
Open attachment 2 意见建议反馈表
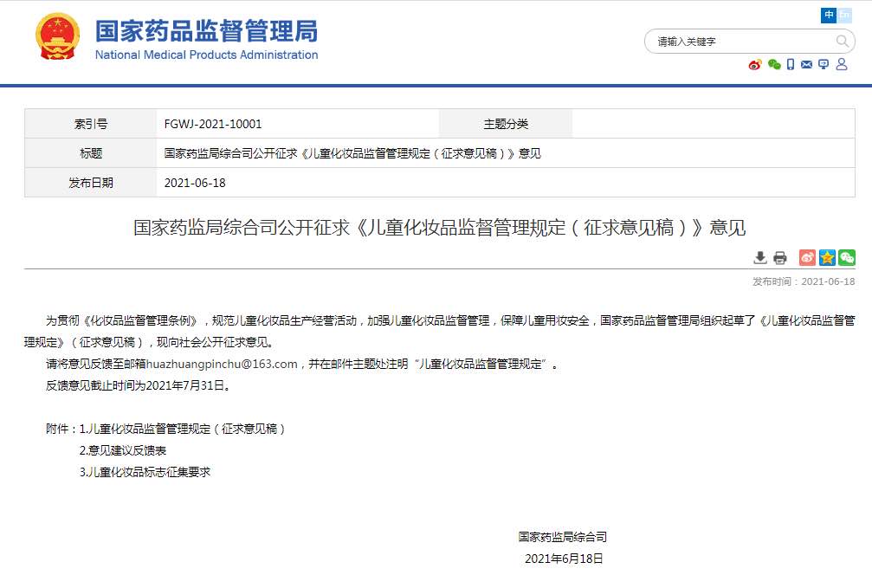pyautogui.click(x=123, y=450)
